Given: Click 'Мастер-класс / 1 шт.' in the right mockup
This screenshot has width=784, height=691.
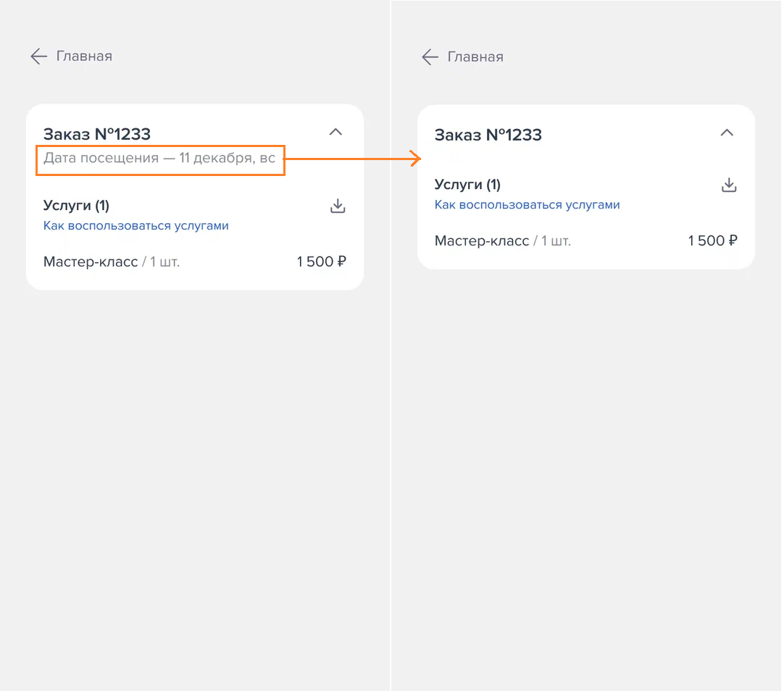Looking at the screenshot, I should click(x=503, y=240).
